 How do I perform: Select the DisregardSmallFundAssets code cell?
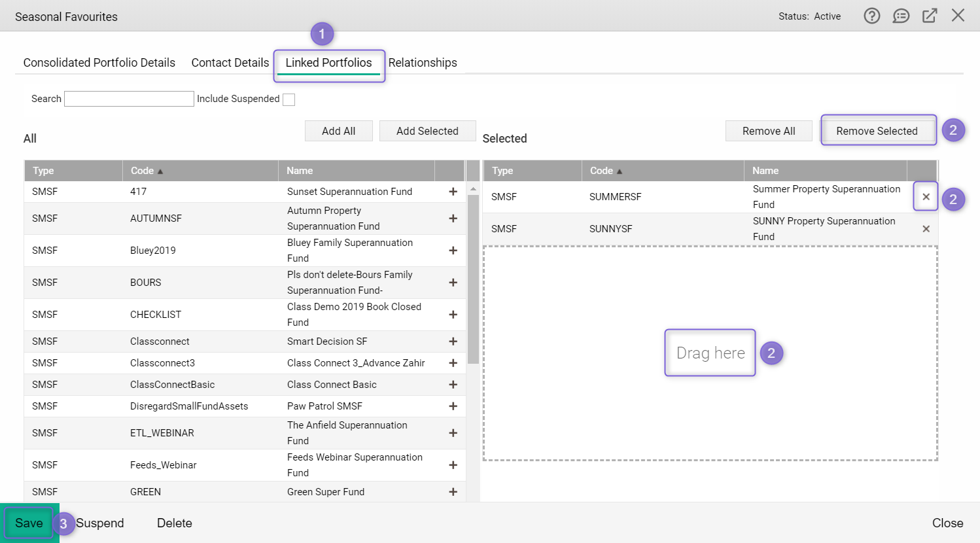(x=189, y=406)
